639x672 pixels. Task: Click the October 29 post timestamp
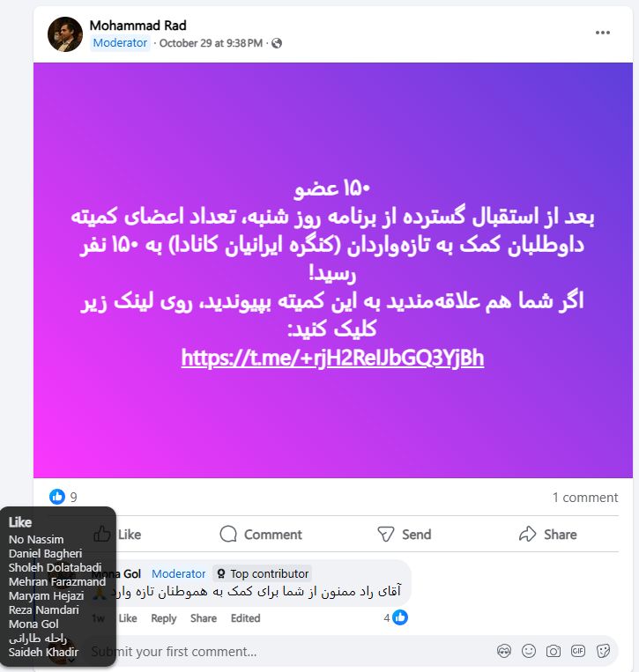click(211, 43)
